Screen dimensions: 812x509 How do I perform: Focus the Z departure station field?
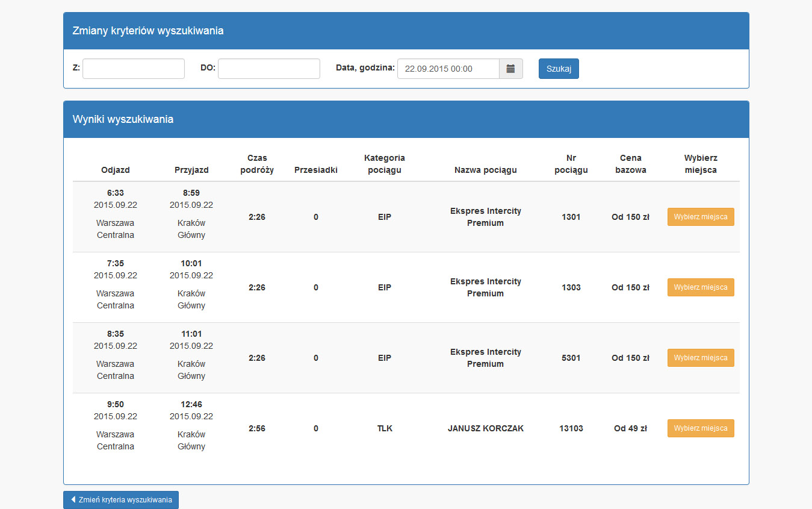click(134, 69)
